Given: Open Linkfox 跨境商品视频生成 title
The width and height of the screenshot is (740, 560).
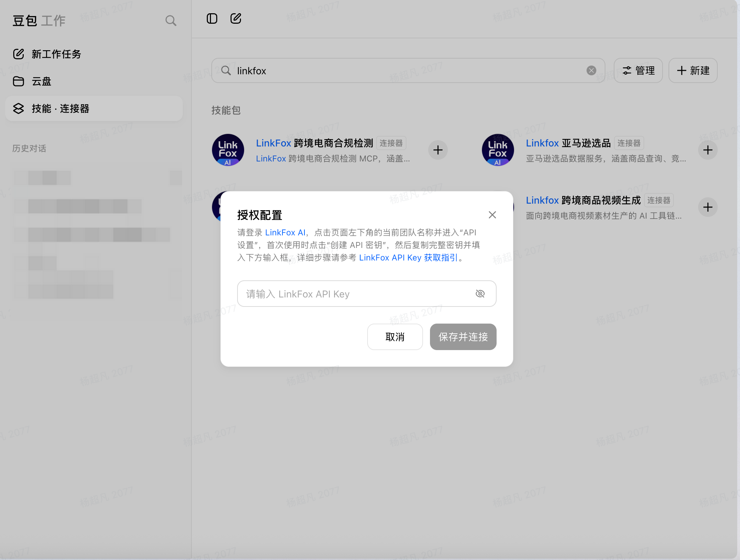Looking at the screenshot, I should pyautogui.click(x=583, y=200).
